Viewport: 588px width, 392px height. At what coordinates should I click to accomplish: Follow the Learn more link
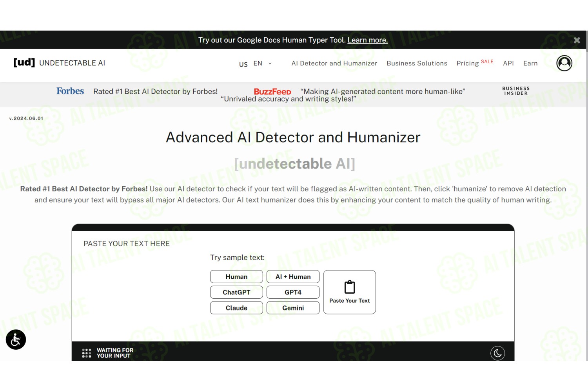(x=367, y=40)
